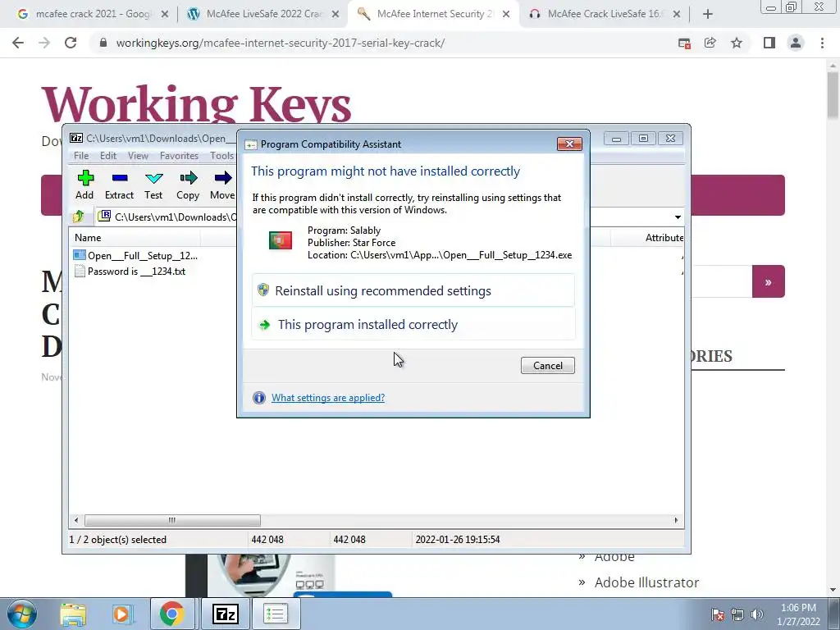Choose This program installed correctly
840x630 pixels.
click(x=413, y=324)
